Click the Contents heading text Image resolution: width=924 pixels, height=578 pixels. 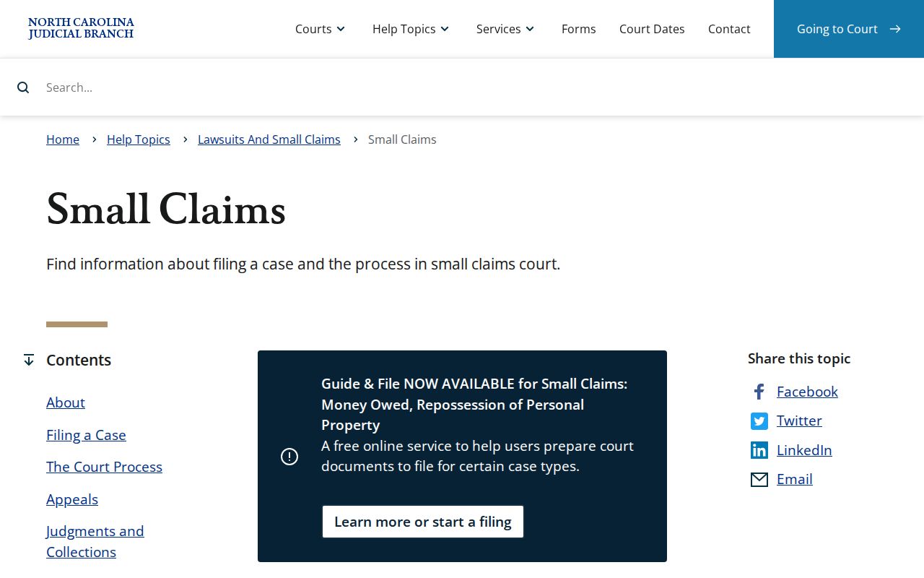(x=79, y=360)
